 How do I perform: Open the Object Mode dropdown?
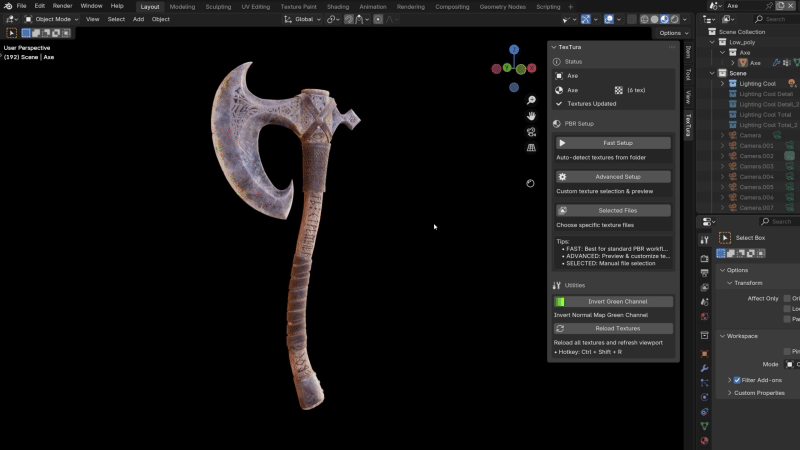click(52, 19)
